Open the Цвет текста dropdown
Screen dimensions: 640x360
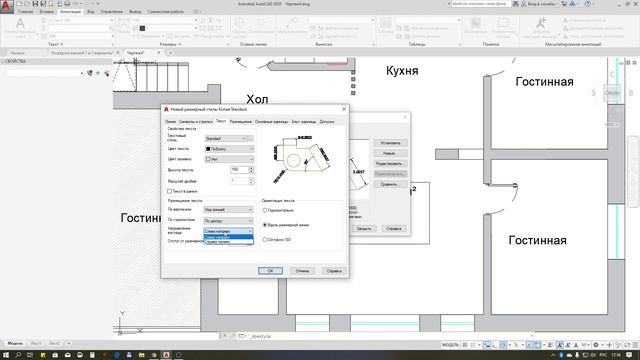(x=229, y=149)
